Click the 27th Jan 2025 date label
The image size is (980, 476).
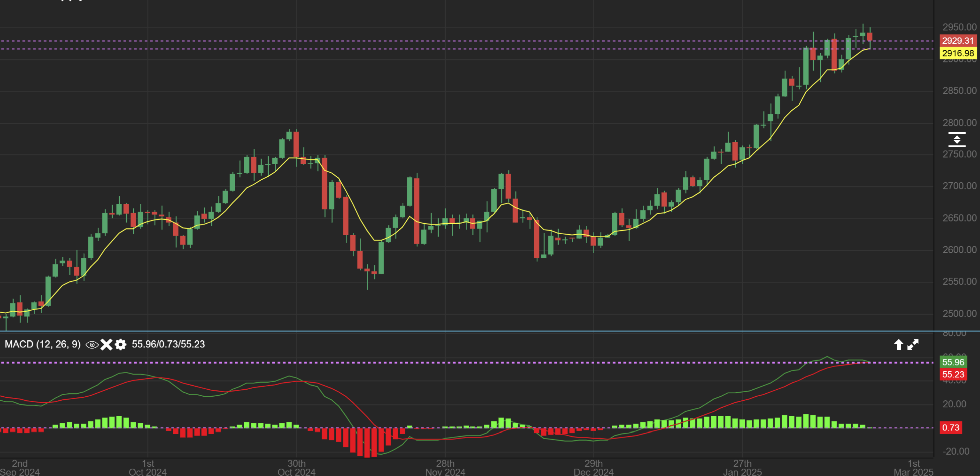pos(742,468)
